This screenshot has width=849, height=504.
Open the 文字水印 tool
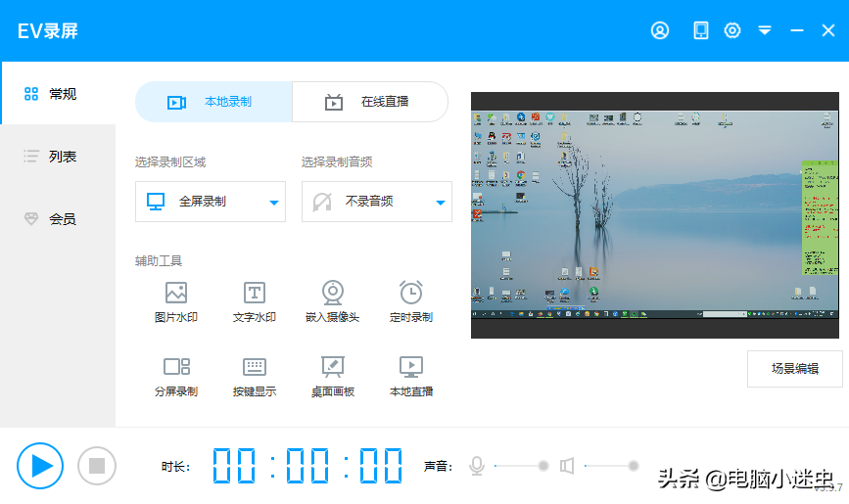[255, 302]
